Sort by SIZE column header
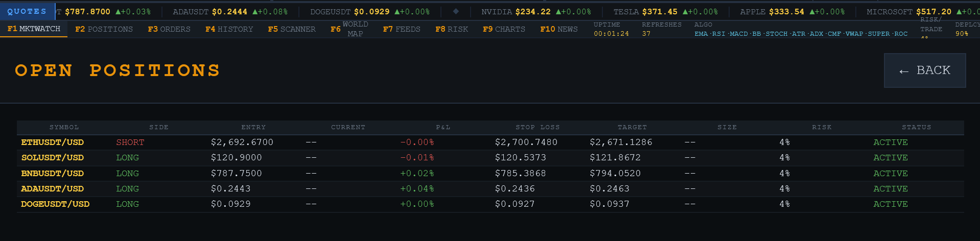Viewport: 980px width, 241px height. point(727,127)
